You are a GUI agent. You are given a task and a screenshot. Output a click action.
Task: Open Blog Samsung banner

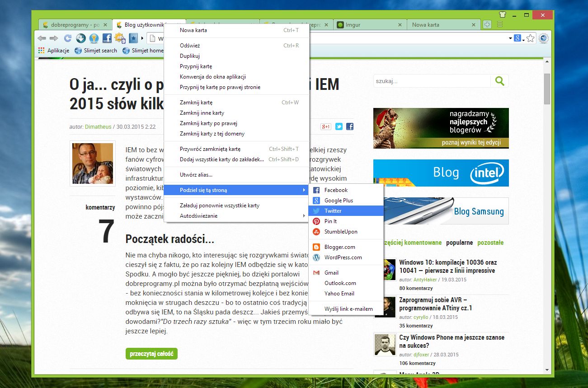coord(441,211)
